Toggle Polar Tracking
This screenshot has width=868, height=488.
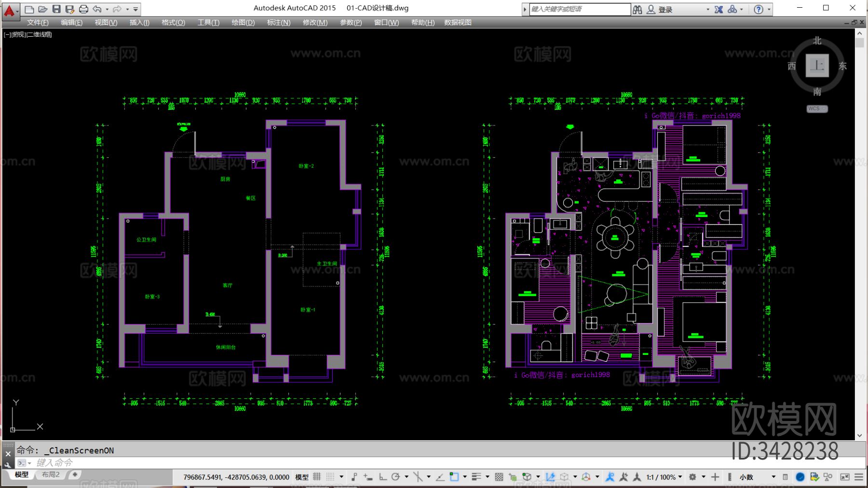[x=396, y=477]
